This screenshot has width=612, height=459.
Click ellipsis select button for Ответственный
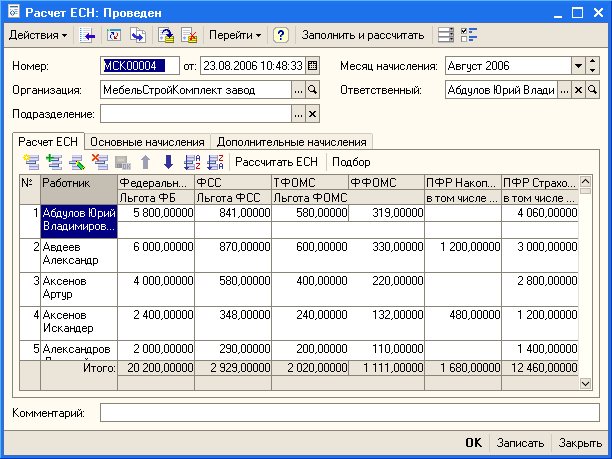[564, 90]
